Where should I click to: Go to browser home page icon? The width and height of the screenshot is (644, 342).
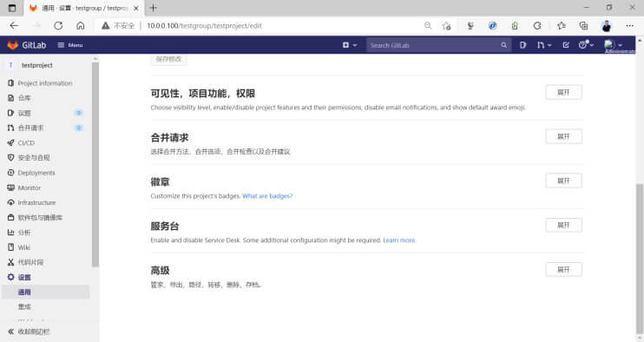pyautogui.click(x=81, y=25)
